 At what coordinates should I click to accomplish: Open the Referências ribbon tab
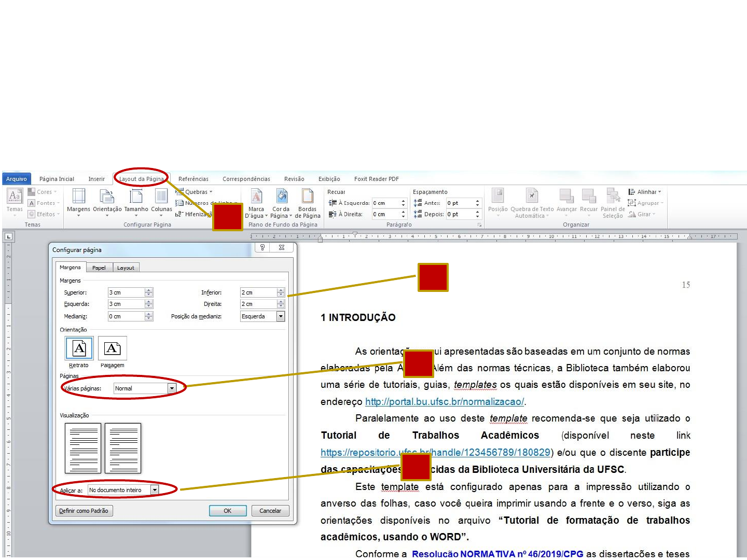coord(193,179)
